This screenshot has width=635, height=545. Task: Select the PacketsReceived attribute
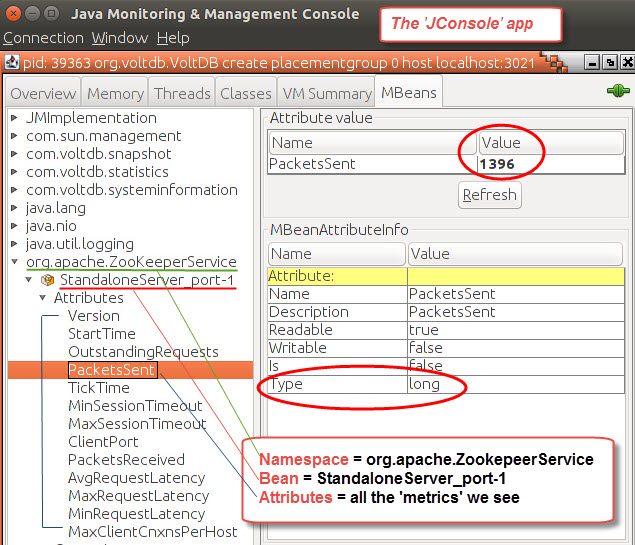point(126,460)
